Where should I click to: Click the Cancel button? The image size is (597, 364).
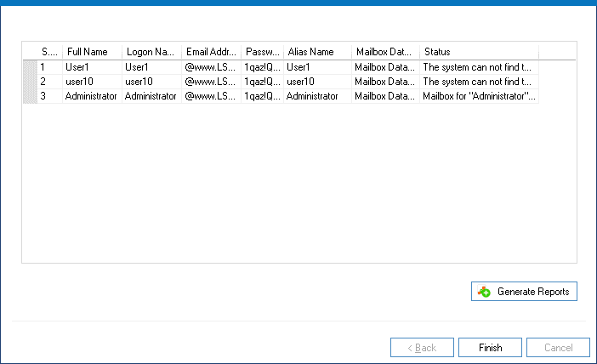558,347
